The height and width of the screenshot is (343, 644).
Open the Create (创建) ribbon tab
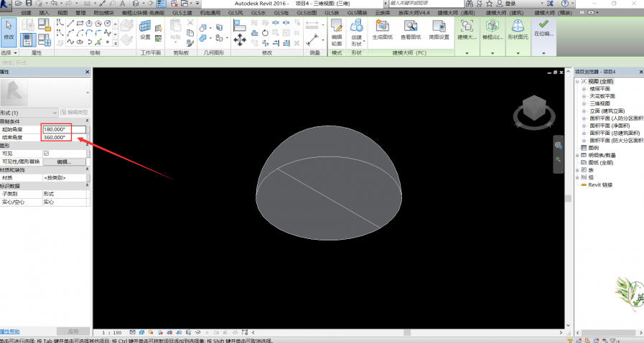coord(27,13)
